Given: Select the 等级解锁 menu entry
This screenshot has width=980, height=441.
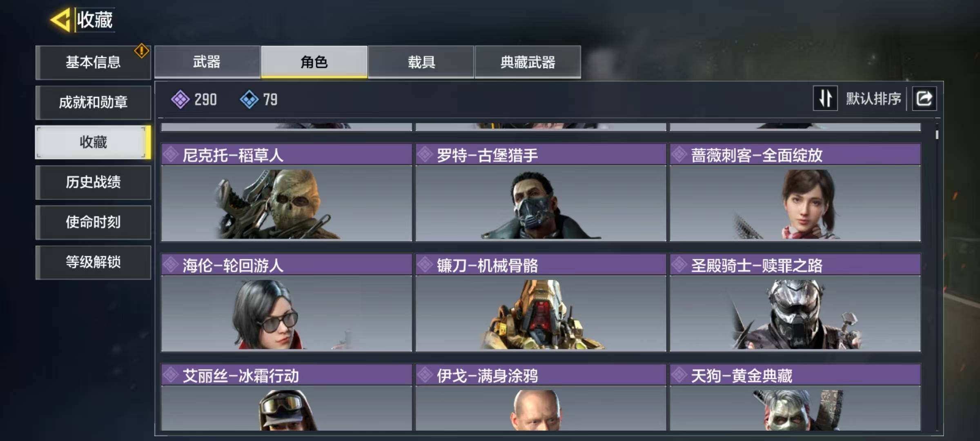Looking at the screenshot, I should pos(93,262).
